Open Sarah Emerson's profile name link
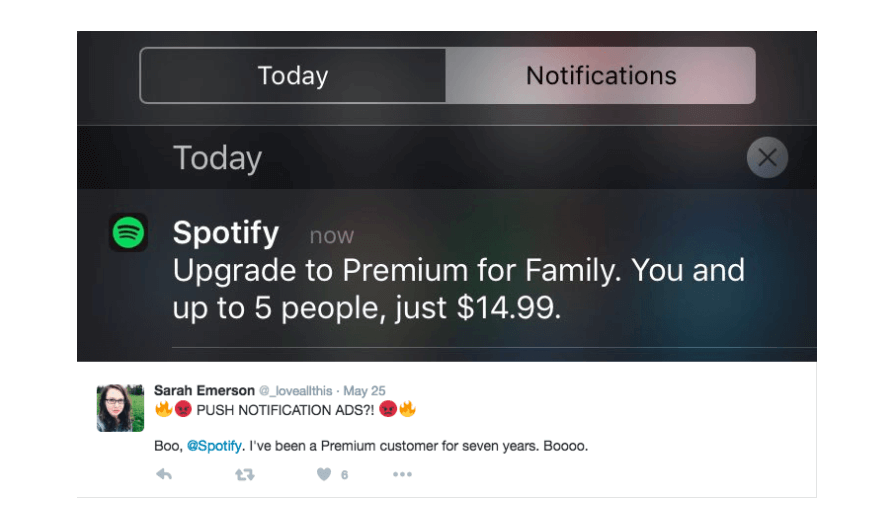892x525 pixels. point(204,391)
